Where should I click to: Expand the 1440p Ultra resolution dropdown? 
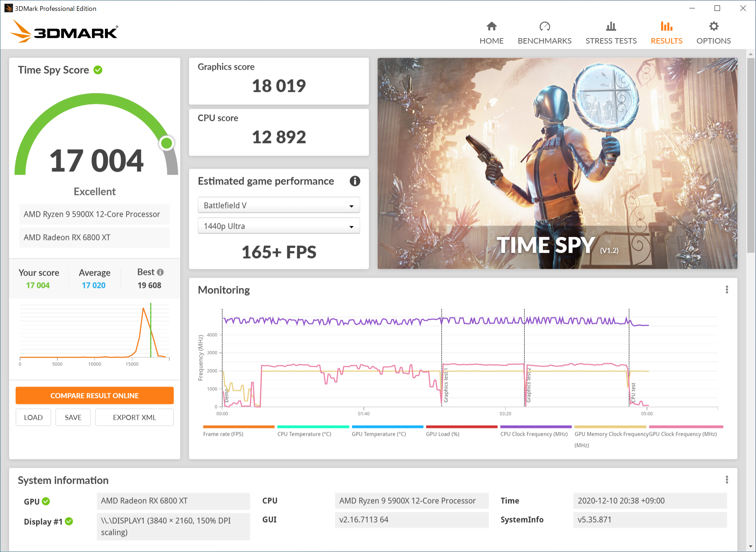278,226
